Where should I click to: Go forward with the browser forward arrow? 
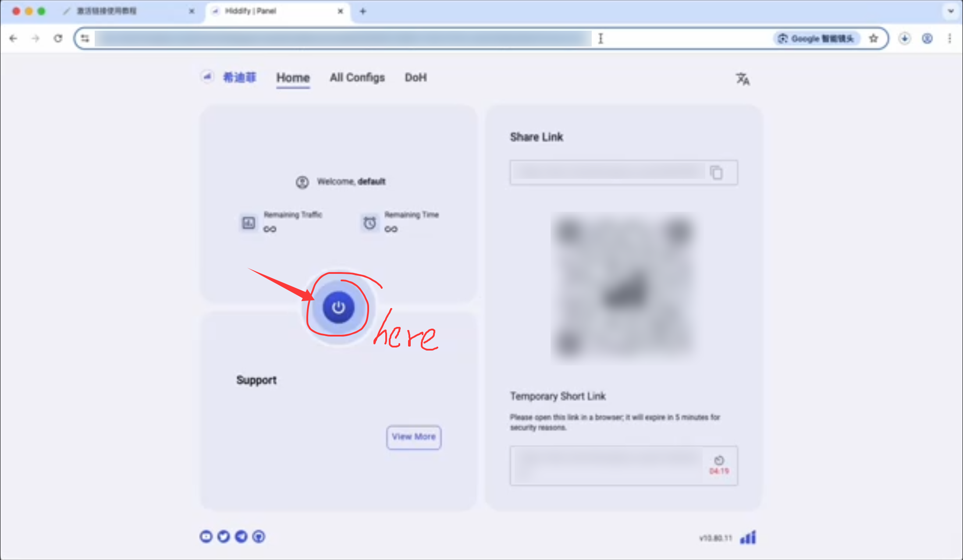pos(36,39)
